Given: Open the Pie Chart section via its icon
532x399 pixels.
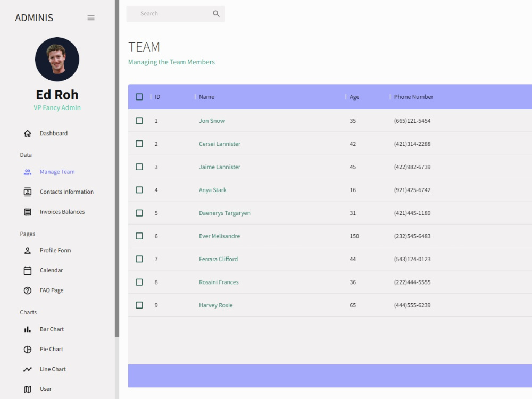Looking at the screenshot, I should 27,349.
